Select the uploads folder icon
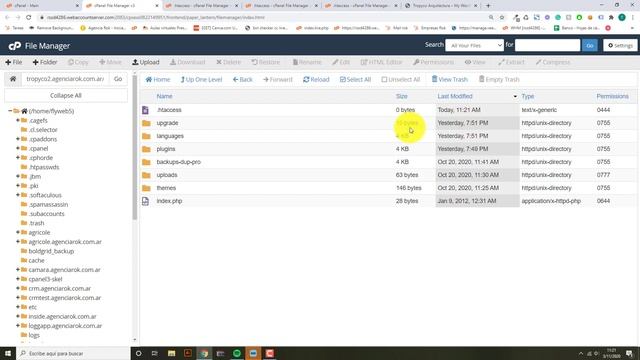Image resolution: width=640 pixels, height=360 pixels. [x=146, y=175]
